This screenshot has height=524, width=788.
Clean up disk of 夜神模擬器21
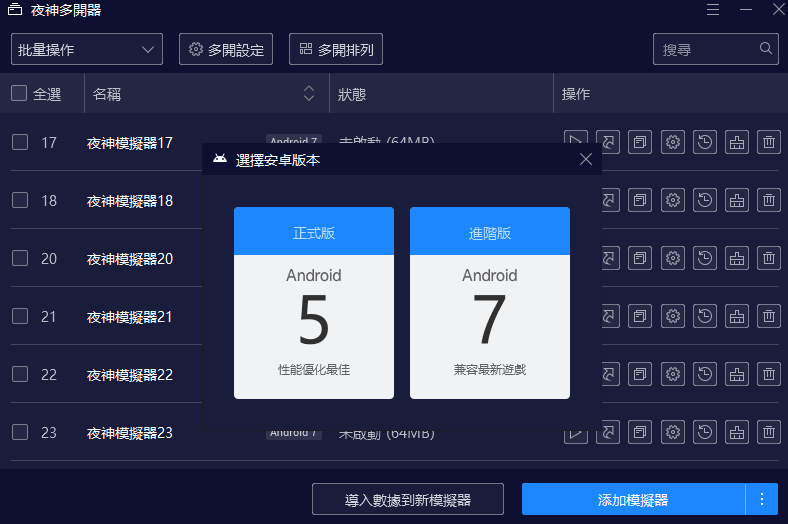point(737,316)
